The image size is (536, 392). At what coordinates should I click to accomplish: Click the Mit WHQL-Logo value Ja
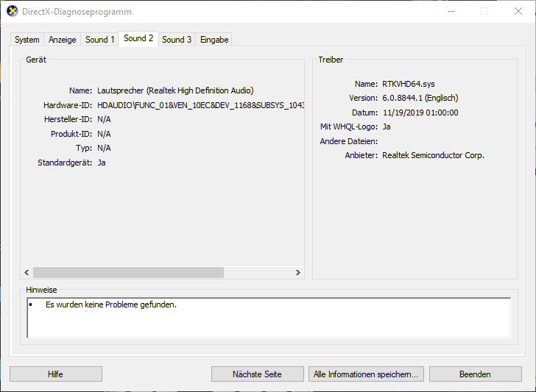pos(387,126)
